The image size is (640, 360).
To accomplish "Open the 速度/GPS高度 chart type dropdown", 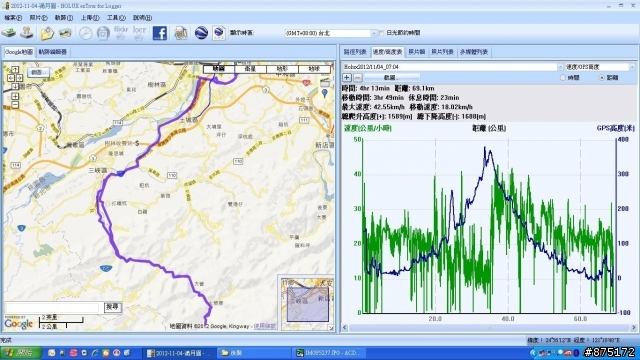I will coord(632,67).
